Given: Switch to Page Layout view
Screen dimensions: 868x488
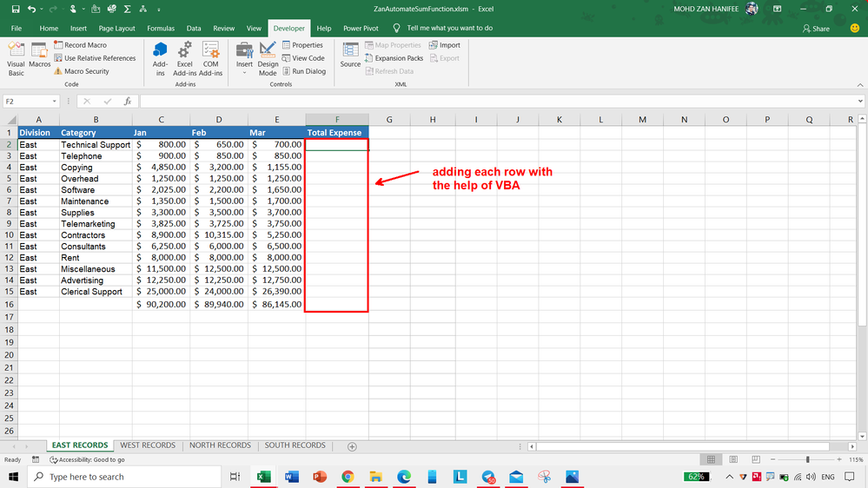Looking at the screenshot, I should pyautogui.click(x=733, y=460).
